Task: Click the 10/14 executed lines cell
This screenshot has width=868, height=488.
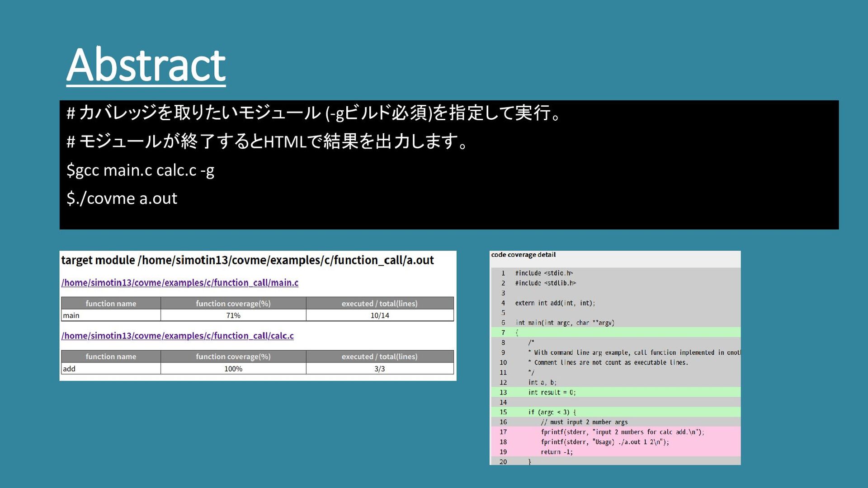Action: 380,315
